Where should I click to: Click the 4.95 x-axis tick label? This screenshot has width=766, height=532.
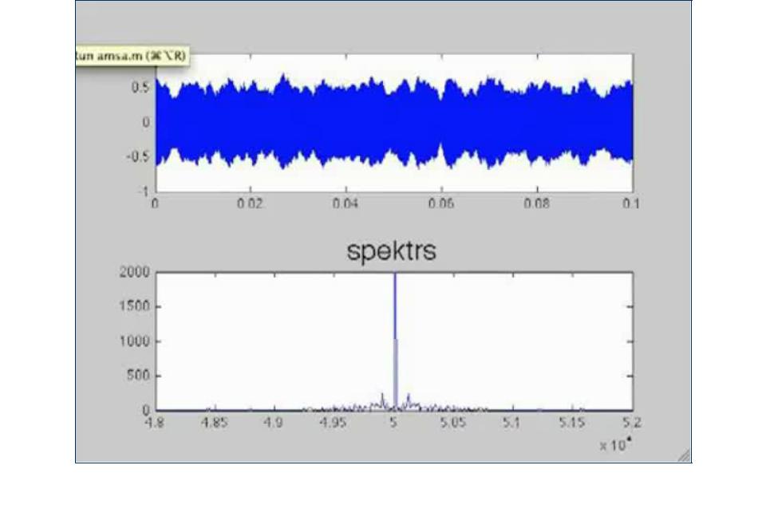(x=334, y=422)
